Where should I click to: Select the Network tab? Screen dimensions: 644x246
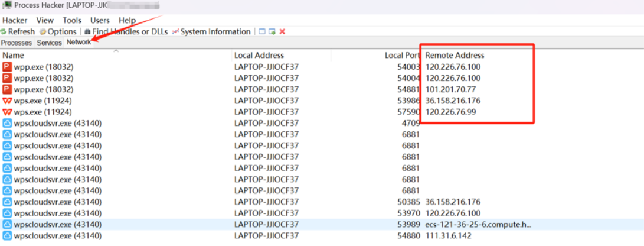point(79,43)
